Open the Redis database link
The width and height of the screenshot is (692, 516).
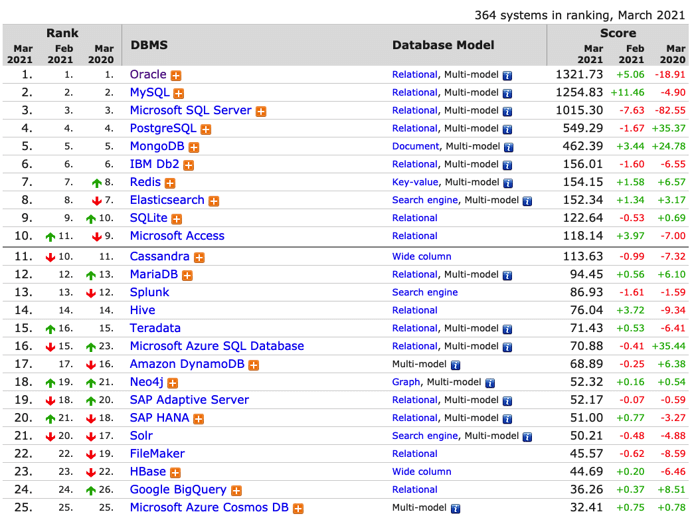[145, 182]
